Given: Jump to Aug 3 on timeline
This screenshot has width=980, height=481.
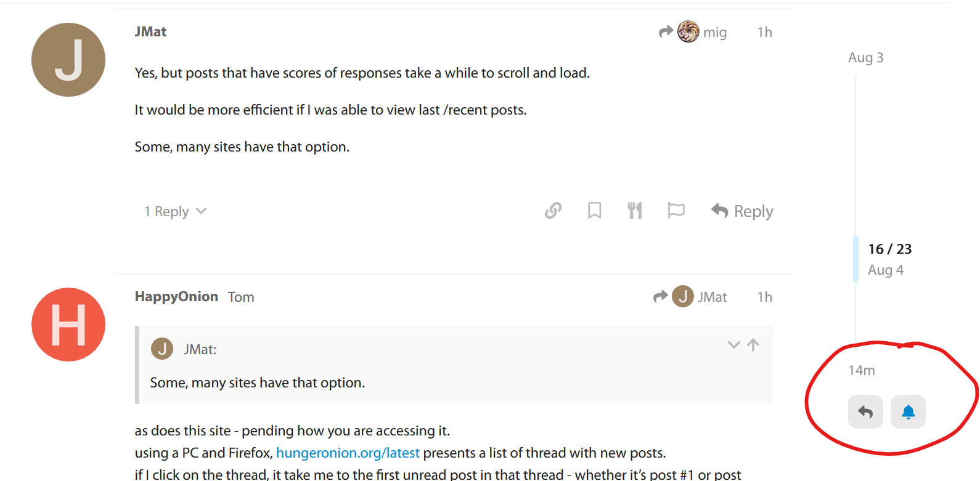Looking at the screenshot, I should tap(865, 57).
